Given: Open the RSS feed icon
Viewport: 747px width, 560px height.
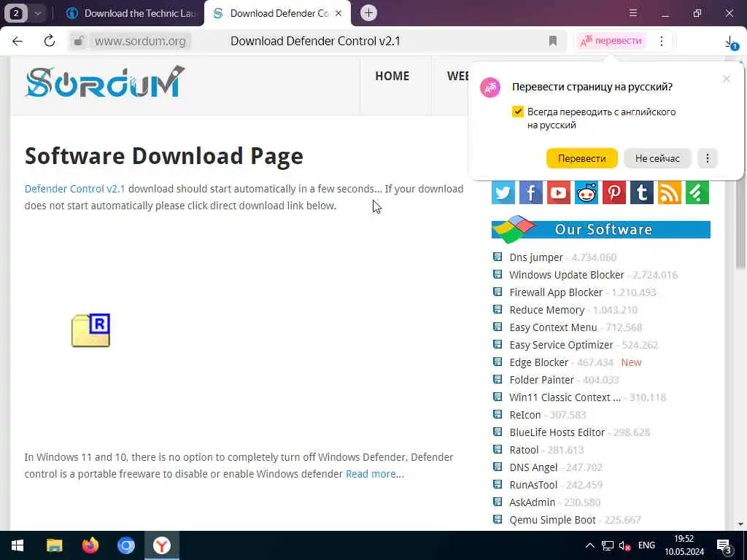Looking at the screenshot, I should pos(670,192).
